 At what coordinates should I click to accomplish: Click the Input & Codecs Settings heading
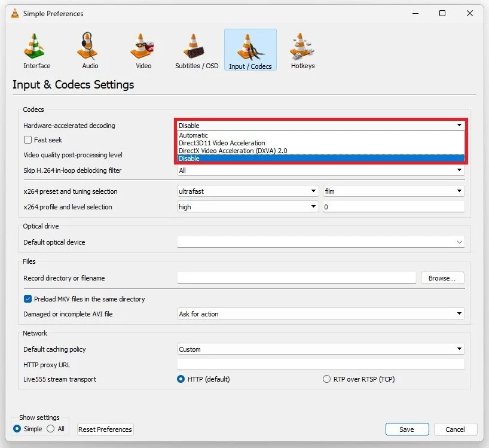click(x=74, y=84)
